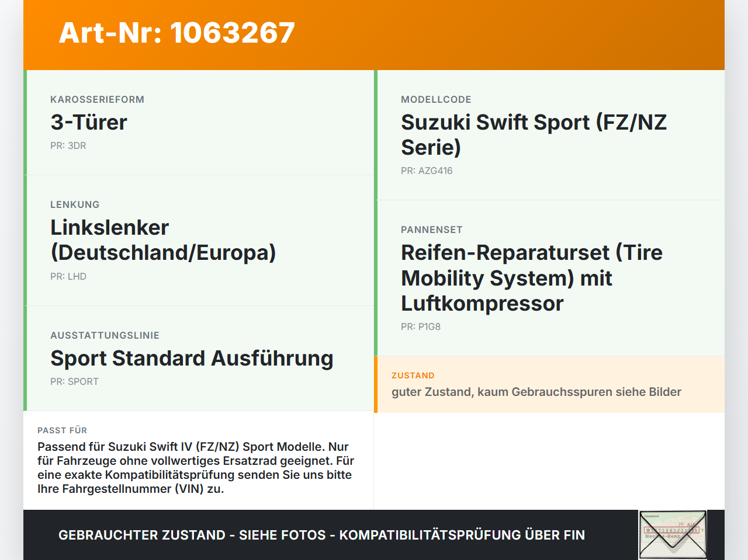Click the envelope VIN image in the footer
This screenshot has width=748, height=560.
(673, 535)
